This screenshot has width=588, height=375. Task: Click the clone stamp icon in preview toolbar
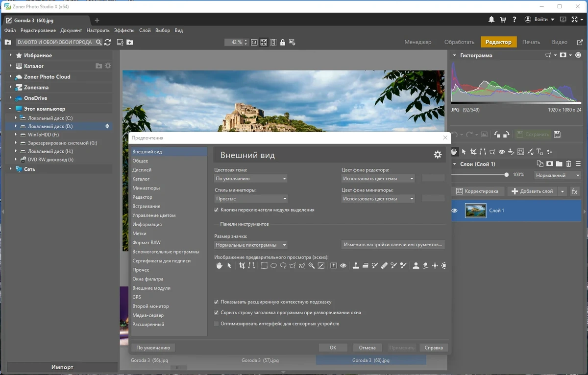tap(356, 266)
